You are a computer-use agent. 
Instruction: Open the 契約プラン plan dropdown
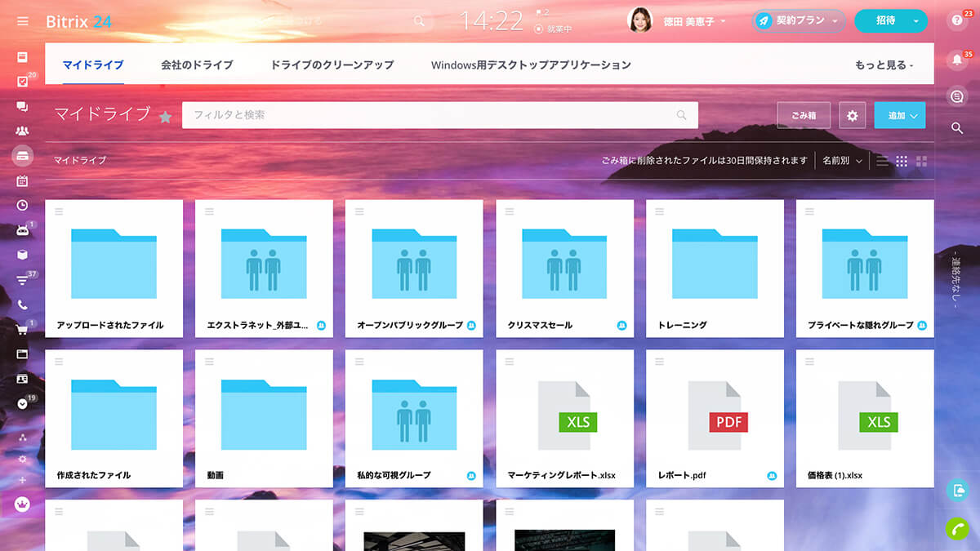click(x=799, y=21)
